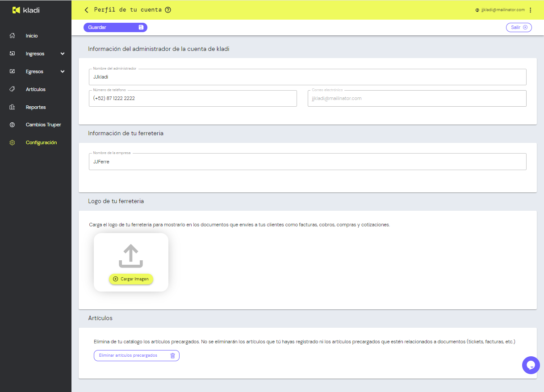Click the large upload arrow icon
Viewport: 544px width, 392px height.
coord(131,256)
